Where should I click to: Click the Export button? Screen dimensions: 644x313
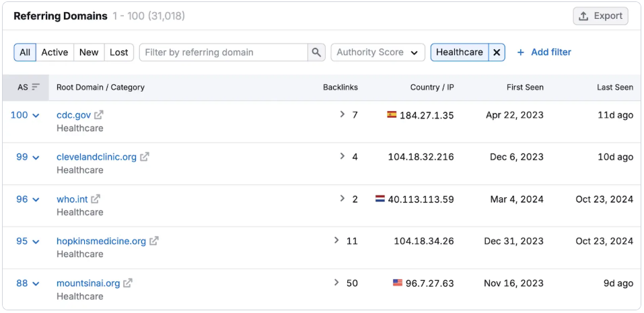click(x=600, y=16)
